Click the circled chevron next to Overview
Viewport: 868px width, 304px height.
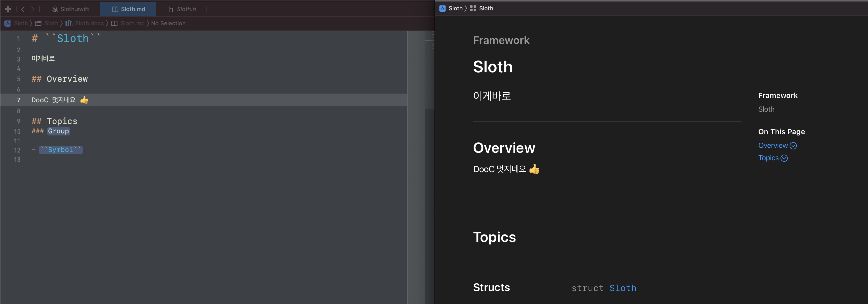pyautogui.click(x=793, y=146)
